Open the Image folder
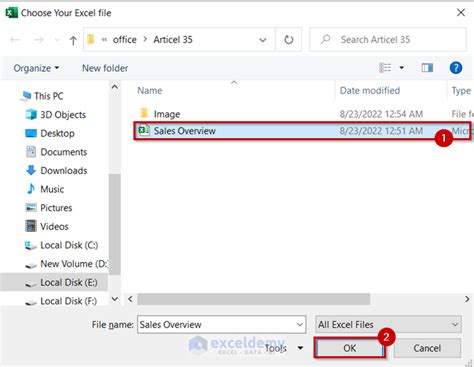This screenshot has height=367, width=474. tap(167, 114)
